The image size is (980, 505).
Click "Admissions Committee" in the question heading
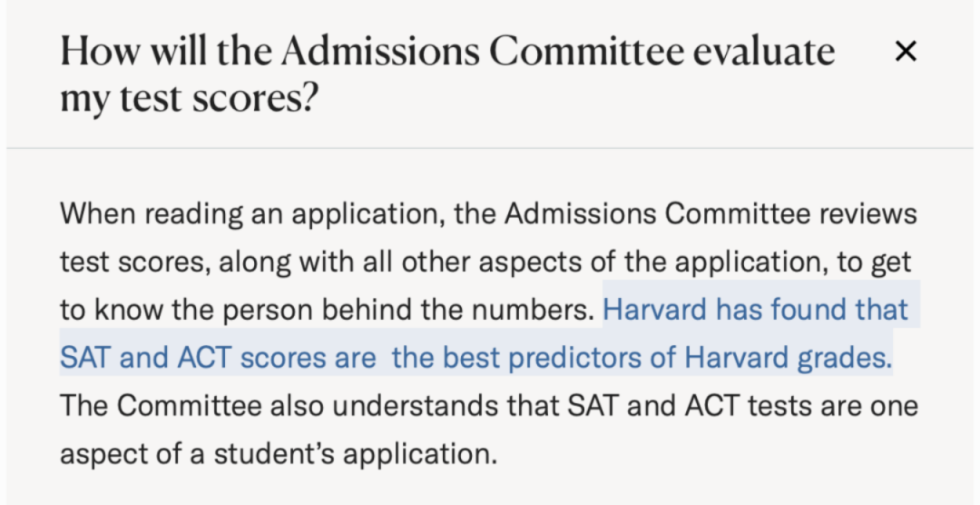[482, 53]
